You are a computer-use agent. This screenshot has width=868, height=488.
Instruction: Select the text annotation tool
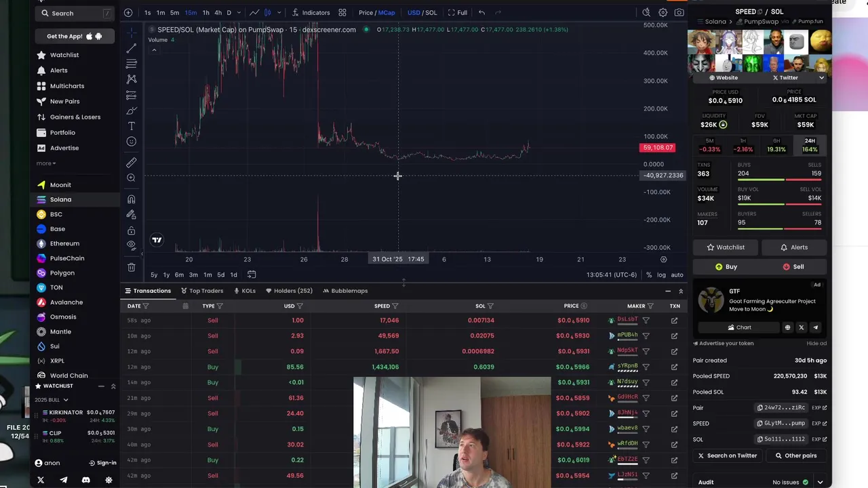tap(132, 126)
